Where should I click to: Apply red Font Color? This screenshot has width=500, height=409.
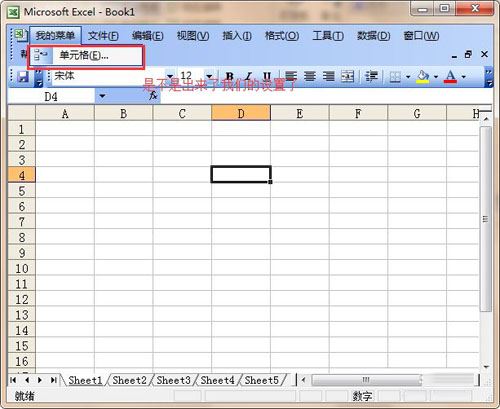click(x=450, y=77)
